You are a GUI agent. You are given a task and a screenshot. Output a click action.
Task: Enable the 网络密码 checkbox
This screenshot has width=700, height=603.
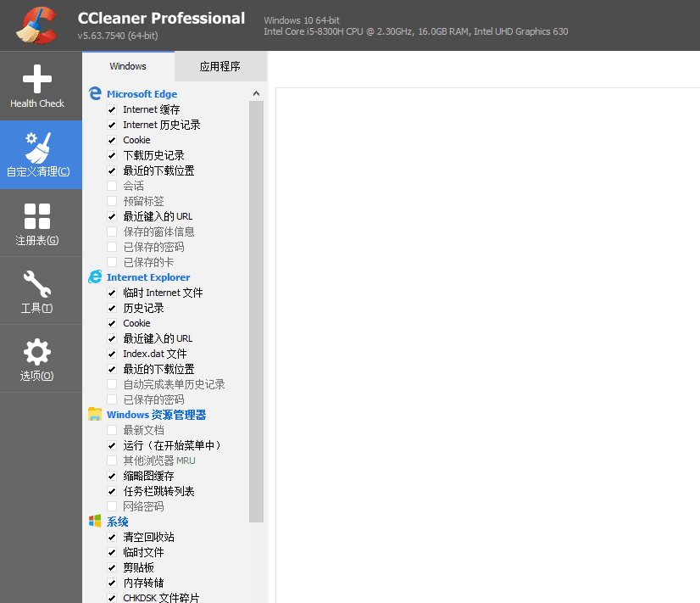tap(112, 506)
